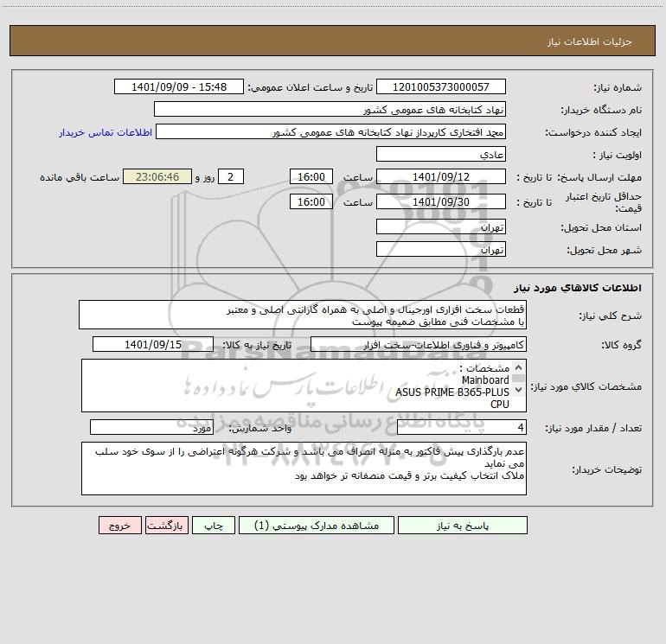Screen dimensions: 666x644
Task: Select buyer notes text area
Action: [304, 469]
